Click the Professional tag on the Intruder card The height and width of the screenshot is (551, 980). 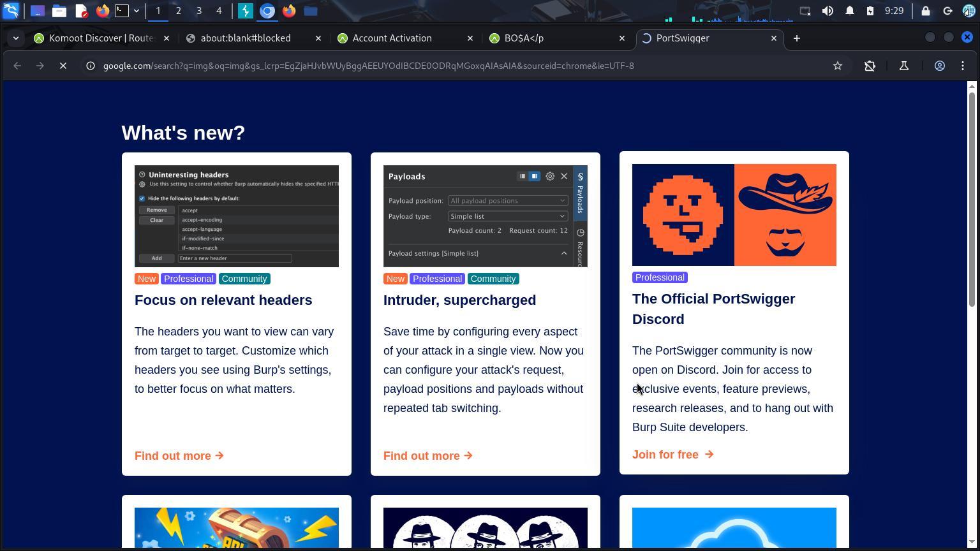click(437, 279)
